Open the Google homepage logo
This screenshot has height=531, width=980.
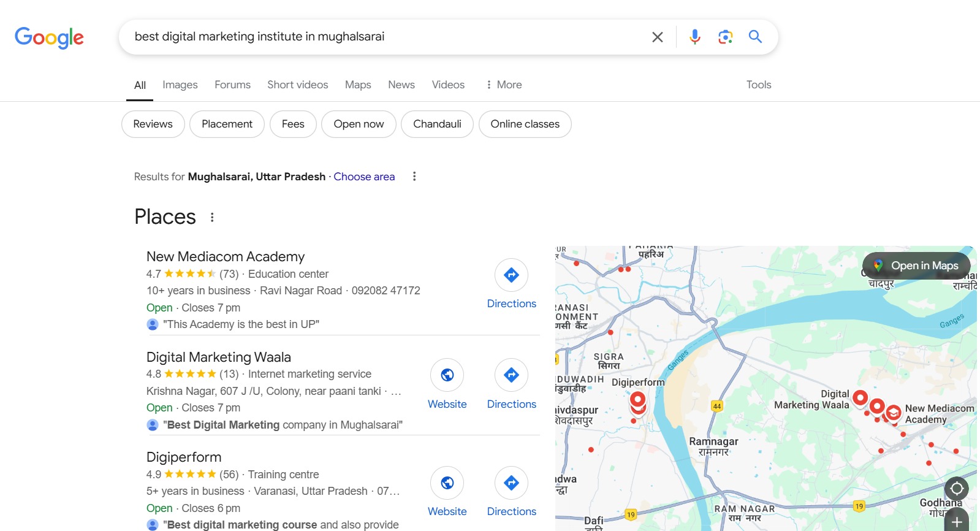[49, 37]
